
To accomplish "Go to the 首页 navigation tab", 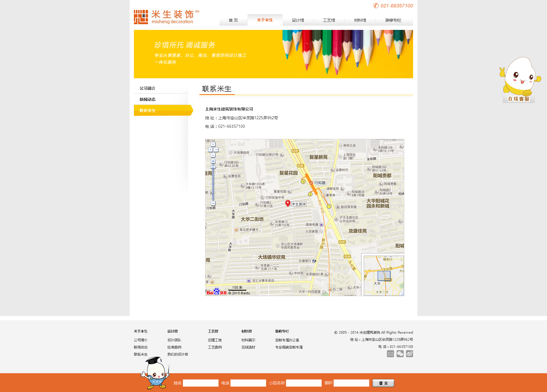I will (233, 20).
